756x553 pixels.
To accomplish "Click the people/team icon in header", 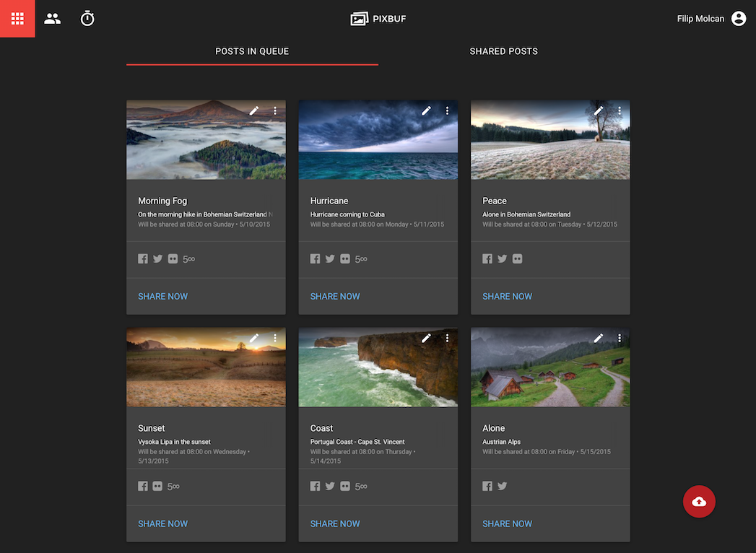I will coord(52,19).
